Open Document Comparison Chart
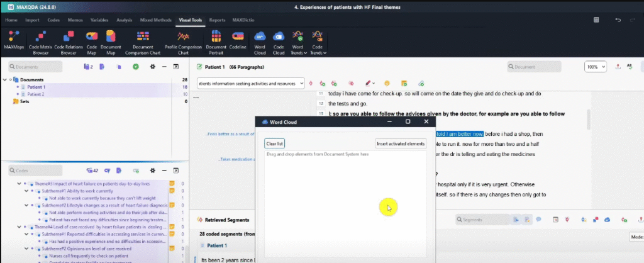Image resolution: width=644 pixels, height=263 pixels. pos(143,42)
